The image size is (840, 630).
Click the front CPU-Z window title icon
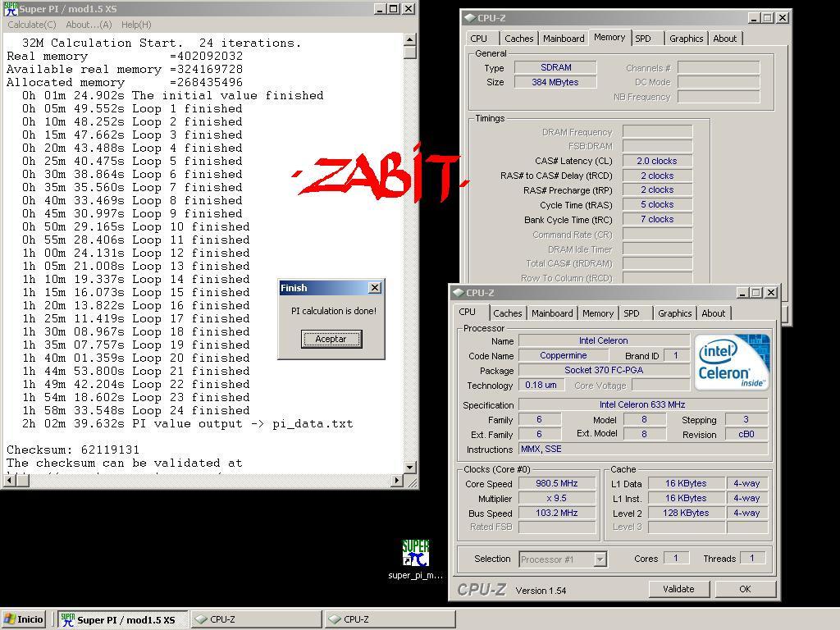tap(458, 293)
